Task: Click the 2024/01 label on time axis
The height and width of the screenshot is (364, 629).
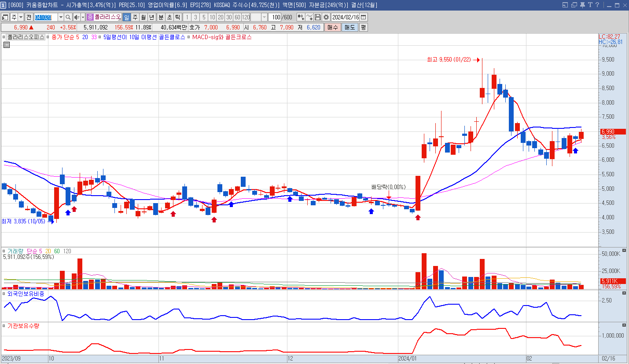Action: point(407,359)
